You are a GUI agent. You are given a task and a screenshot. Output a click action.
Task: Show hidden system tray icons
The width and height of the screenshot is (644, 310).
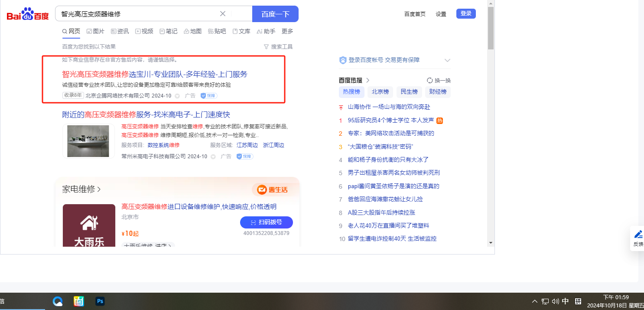pos(535,301)
